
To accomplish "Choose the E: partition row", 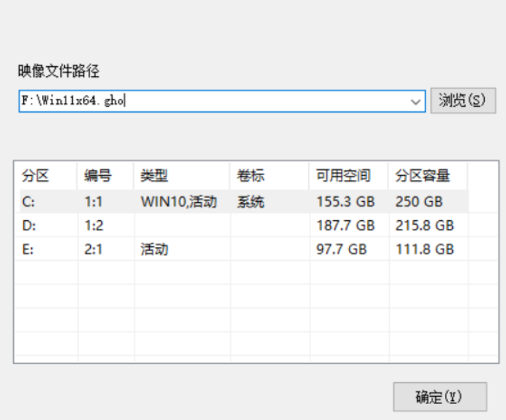I will click(29, 250).
